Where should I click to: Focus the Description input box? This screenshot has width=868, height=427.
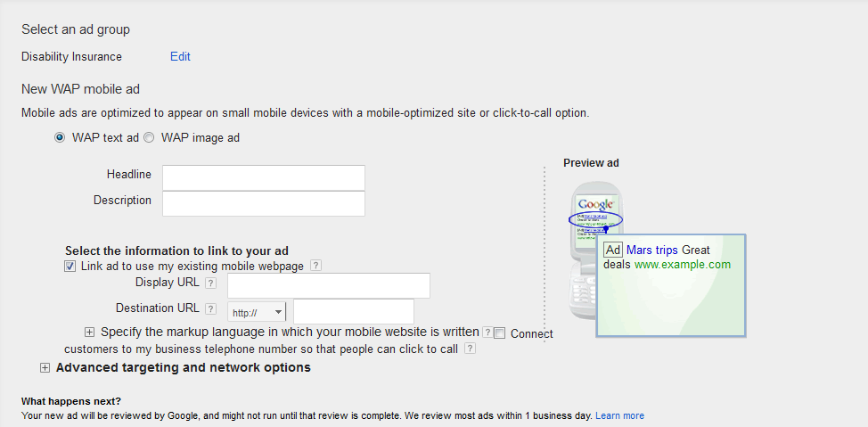click(263, 203)
